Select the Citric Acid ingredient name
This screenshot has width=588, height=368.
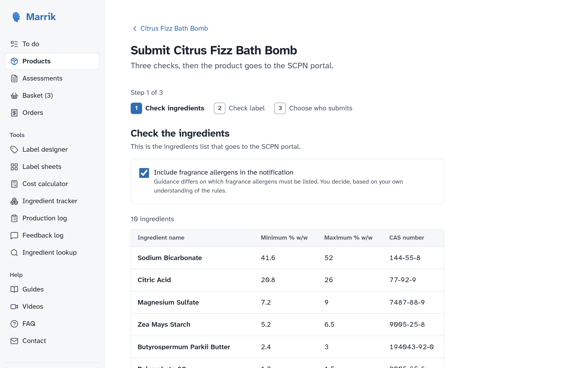point(154,280)
